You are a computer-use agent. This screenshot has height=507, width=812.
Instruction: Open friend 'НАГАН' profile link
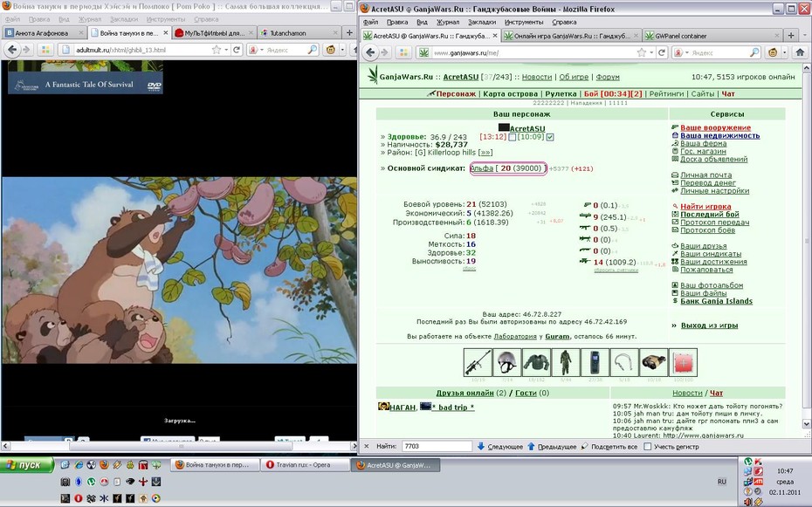coord(403,408)
